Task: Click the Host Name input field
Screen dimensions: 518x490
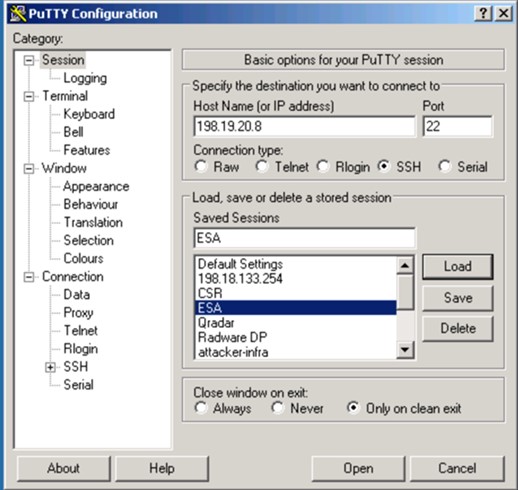Action: [x=304, y=126]
